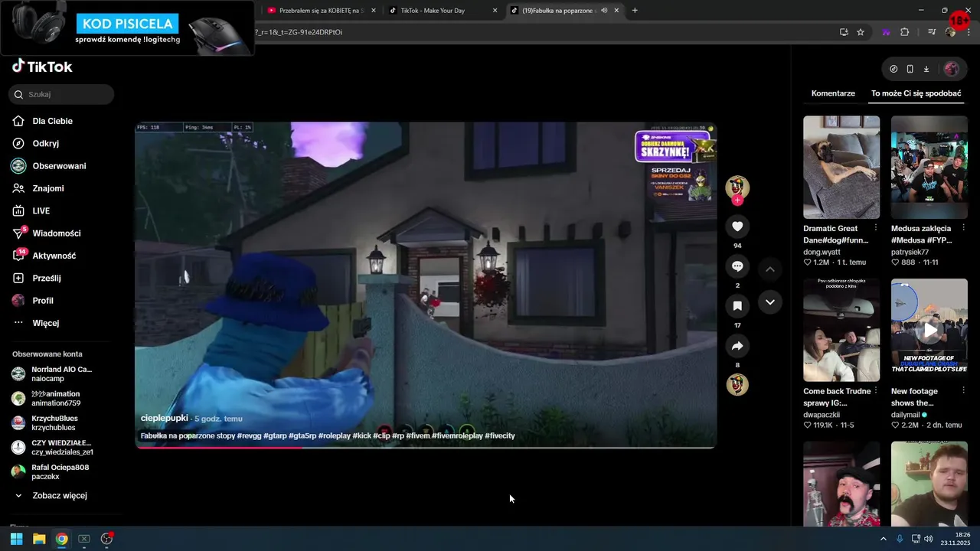Click the #fivecity hashtag
Viewport: 980px width, 551px height.
500,436
